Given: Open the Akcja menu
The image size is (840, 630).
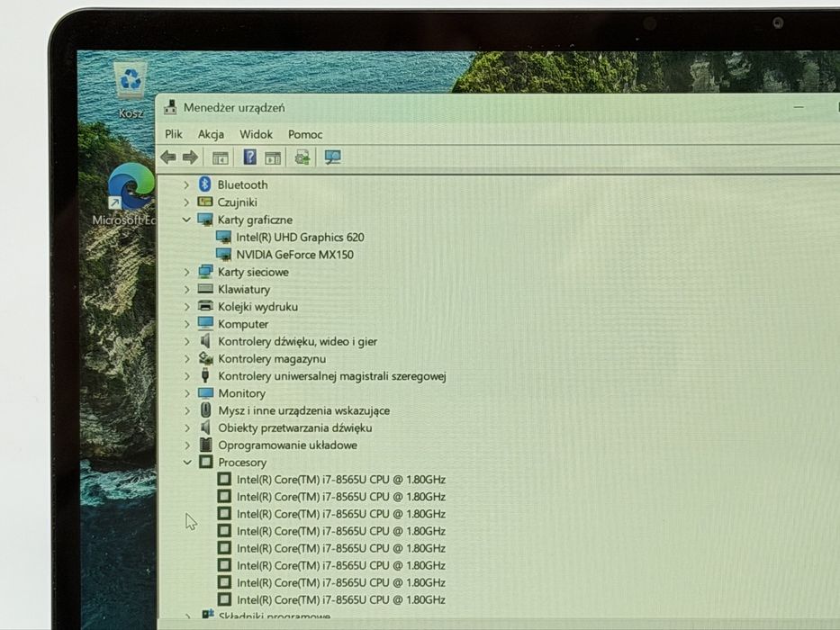Looking at the screenshot, I should (x=211, y=134).
